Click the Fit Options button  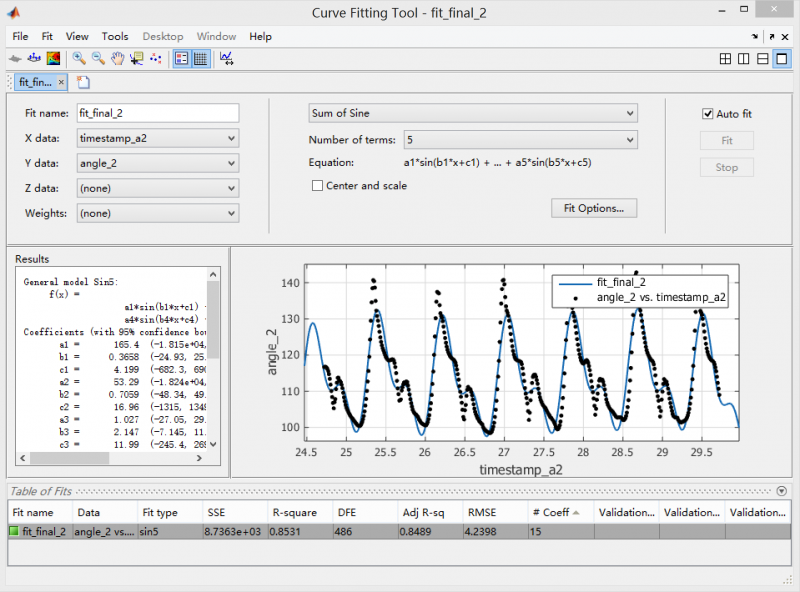click(x=593, y=208)
